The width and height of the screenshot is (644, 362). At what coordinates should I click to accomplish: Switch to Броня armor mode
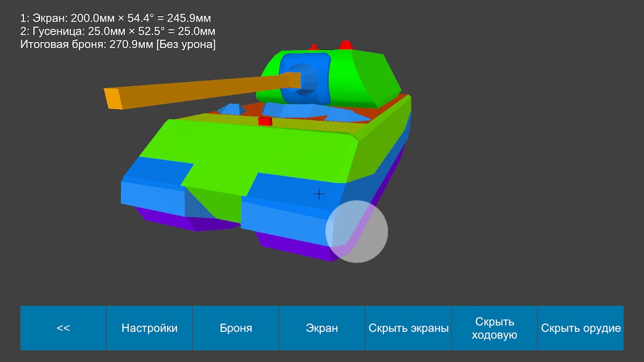click(x=236, y=328)
